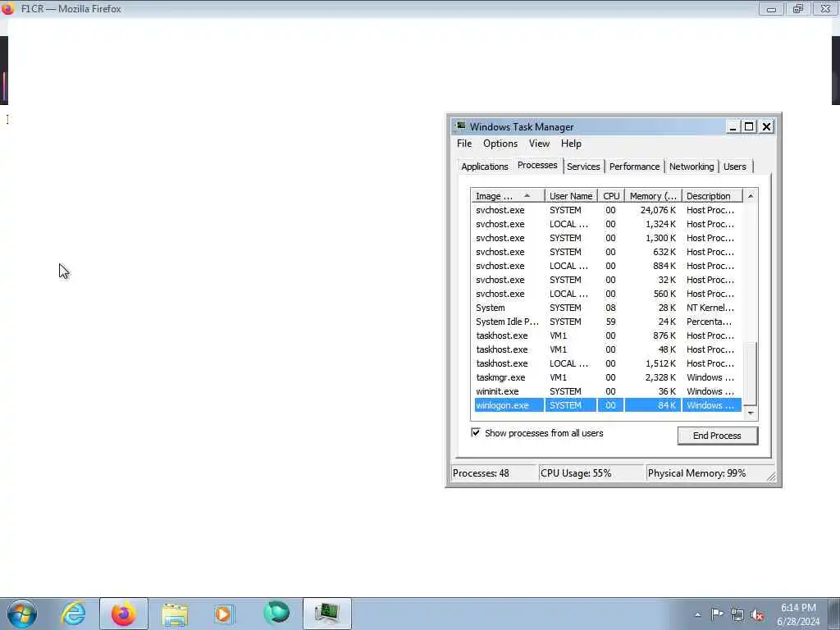
Task: Switch to the Networking tab
Action: click(x=691, y=167)
